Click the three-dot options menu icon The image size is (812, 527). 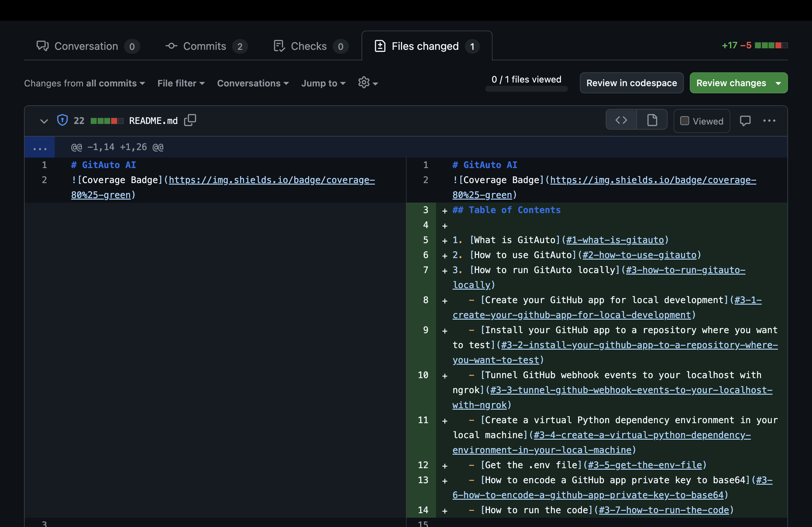[x=769, y=120]
